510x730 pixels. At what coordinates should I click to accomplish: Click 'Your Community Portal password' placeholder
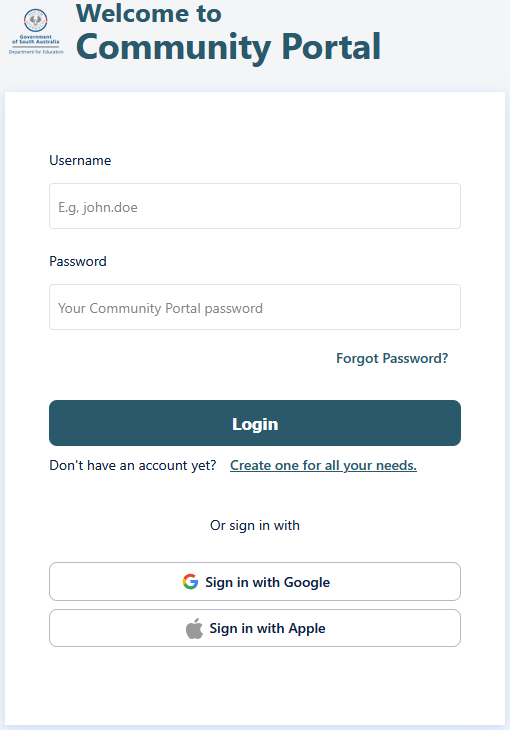160,308
